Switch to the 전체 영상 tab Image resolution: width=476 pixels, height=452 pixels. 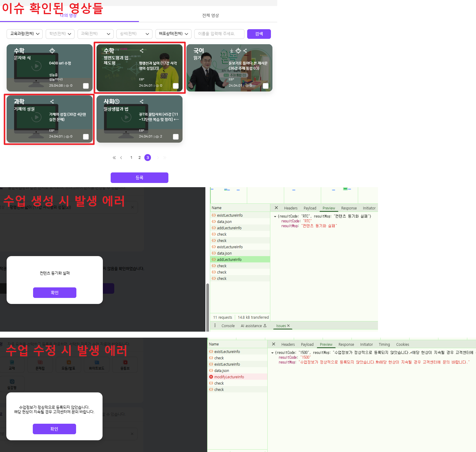click(210, 16)
